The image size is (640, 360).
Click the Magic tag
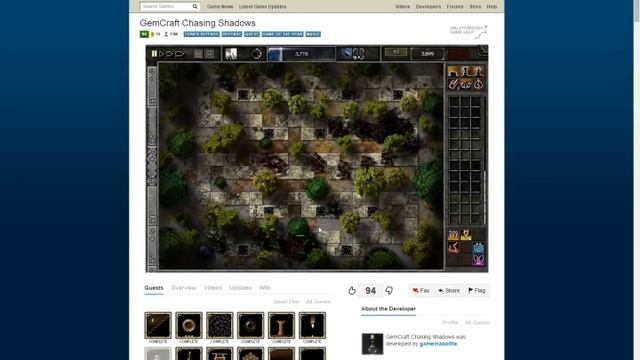(x=313, y=34)
